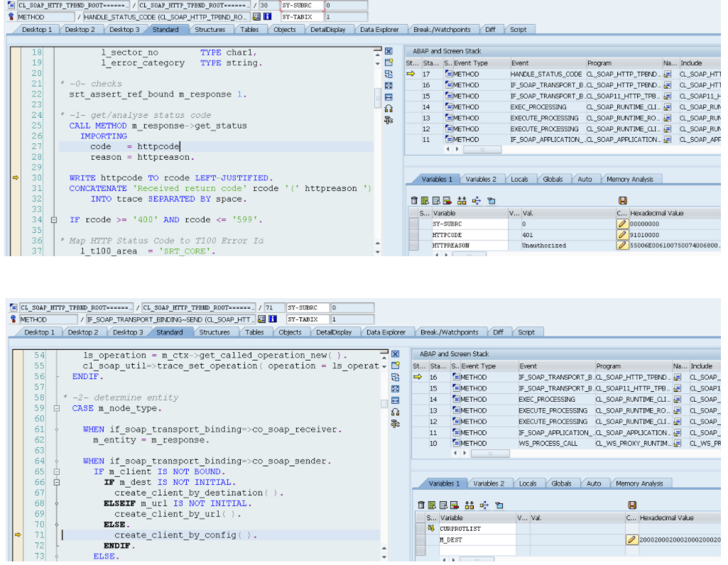Change pencil icon for HTTPREASON variable

pos(622,246)
